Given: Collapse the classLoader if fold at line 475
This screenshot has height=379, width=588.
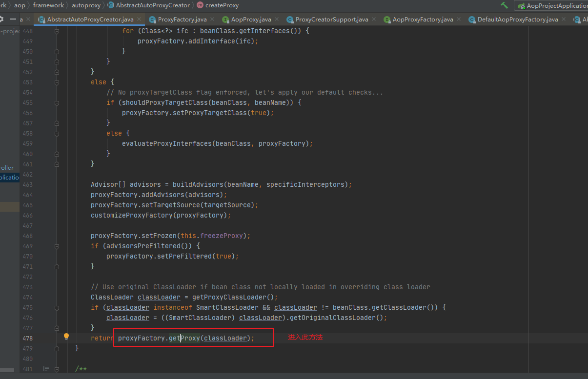Looking at the screenshot, I should pos(57,307).
